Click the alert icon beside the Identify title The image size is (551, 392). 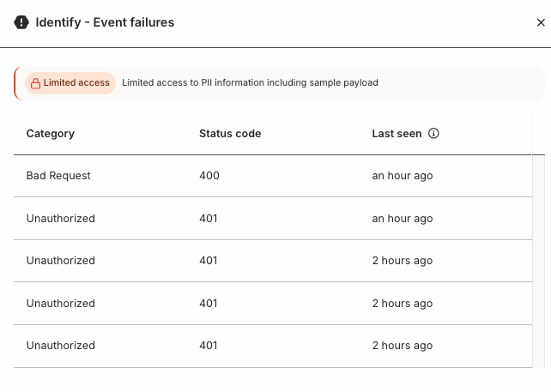[21, 23]
